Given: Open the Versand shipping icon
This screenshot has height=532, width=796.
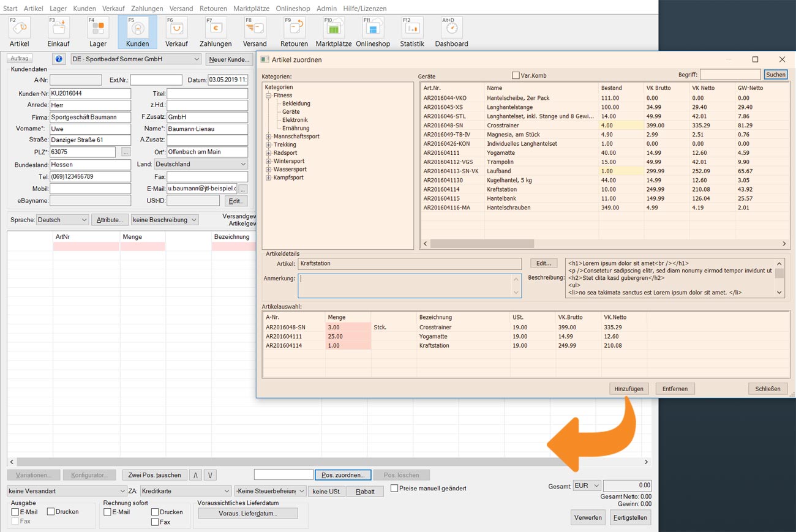Looking at the screenshot, I should 255,29.
